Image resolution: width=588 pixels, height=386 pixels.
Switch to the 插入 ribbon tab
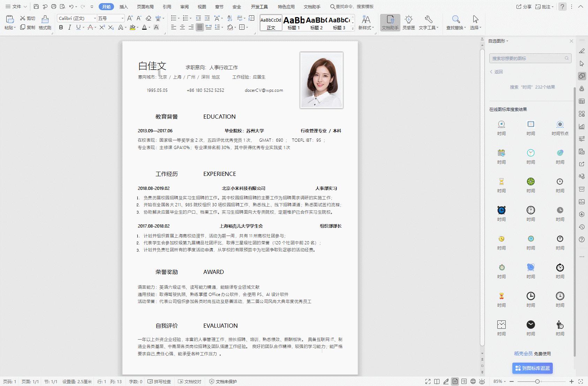[123, 7]
